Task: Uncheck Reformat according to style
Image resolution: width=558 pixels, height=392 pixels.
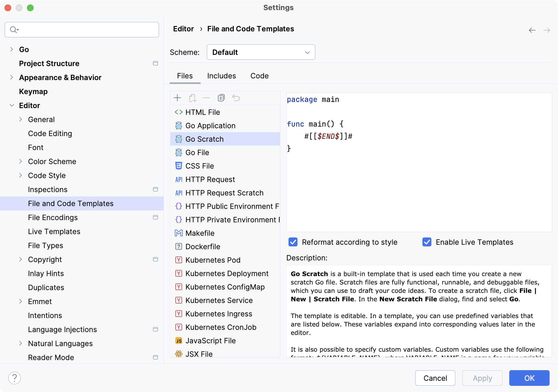Action: (293, 242)
